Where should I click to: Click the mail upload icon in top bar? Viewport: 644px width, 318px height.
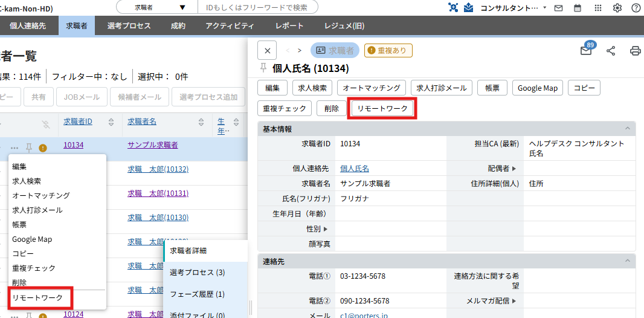469,8
